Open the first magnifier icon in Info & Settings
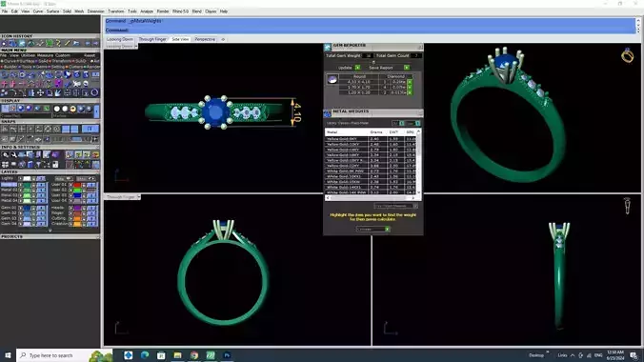 (x=6, y=155)
